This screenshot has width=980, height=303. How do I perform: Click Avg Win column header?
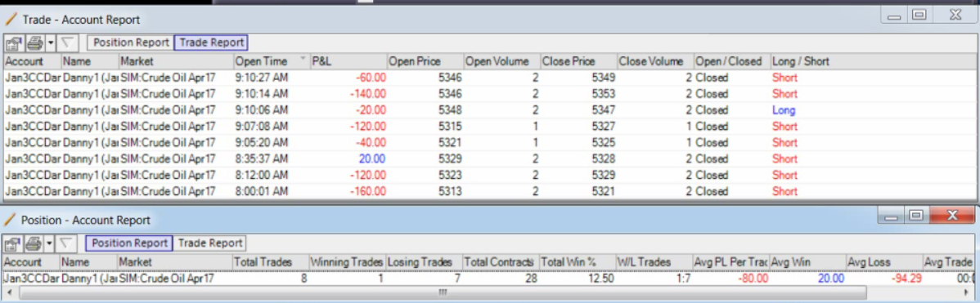pyautogui.click(x=808, y=262)
